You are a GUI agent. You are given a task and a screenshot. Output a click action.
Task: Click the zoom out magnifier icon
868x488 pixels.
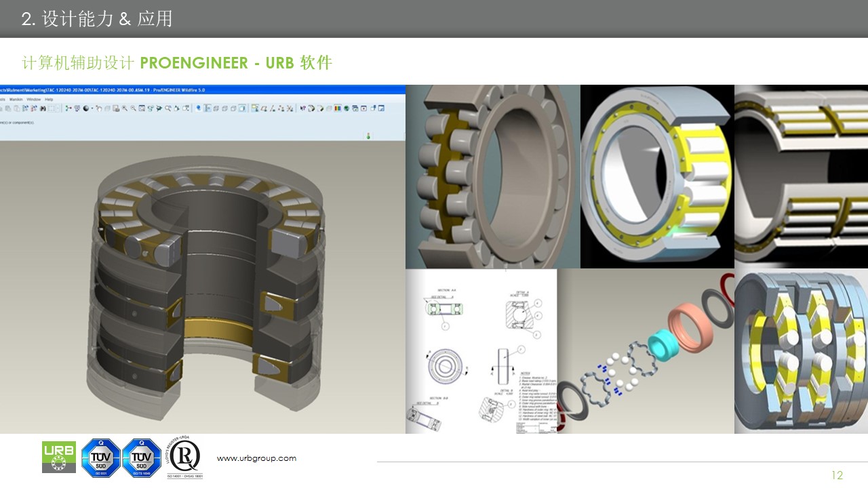[133, 108]
